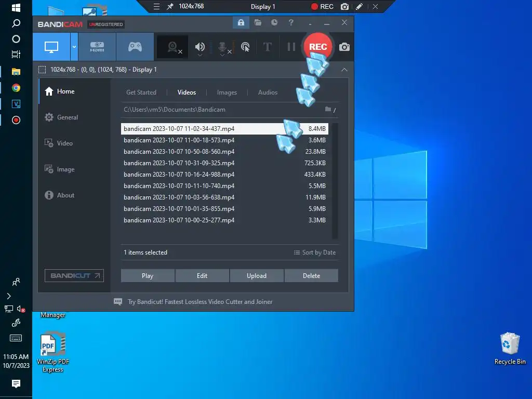Switch to Images tab
The height and width of the screenshot is (399, 532).
[x=227, y=92]
